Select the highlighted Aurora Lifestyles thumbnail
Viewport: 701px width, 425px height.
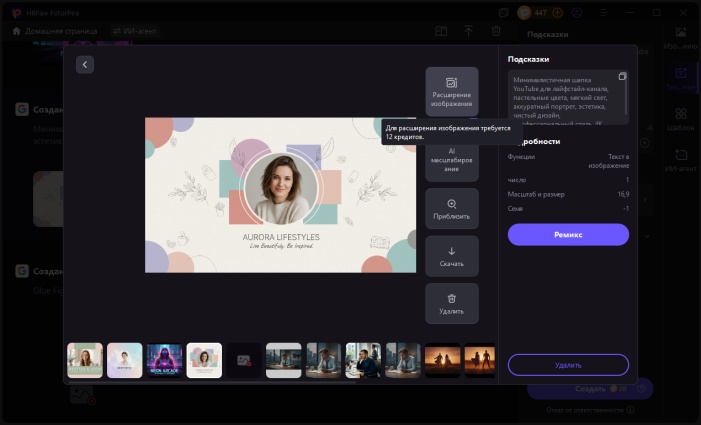(x=204, y=360)
